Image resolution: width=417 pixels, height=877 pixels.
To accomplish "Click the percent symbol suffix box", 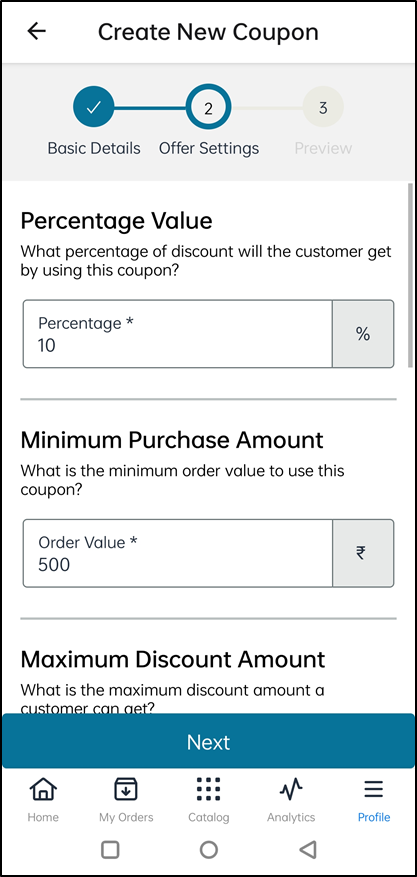I will point(363,334).
